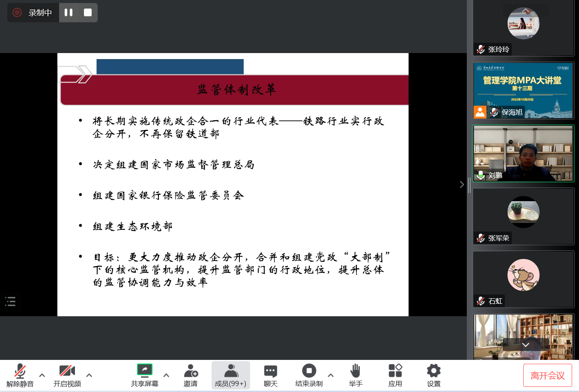This screenshot has width=579, height=392.
Task: Select 刘鹏's video thumbnail
Action: [x=523, y=154]
